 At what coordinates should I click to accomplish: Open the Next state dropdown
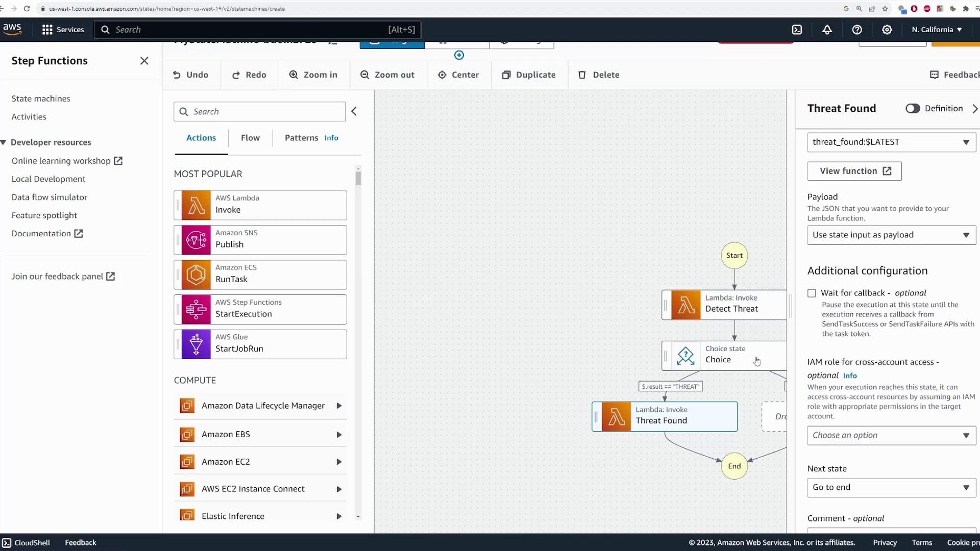tap(891, 488)
